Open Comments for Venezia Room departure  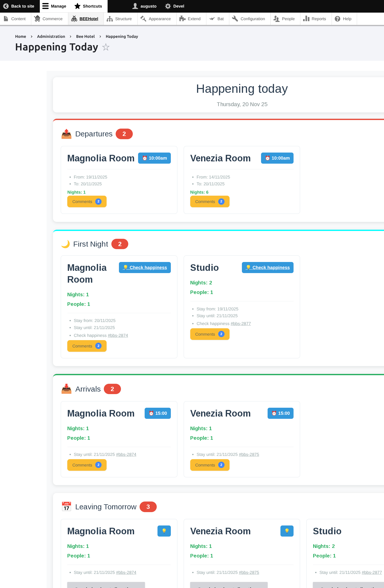[x=210, y=201]
